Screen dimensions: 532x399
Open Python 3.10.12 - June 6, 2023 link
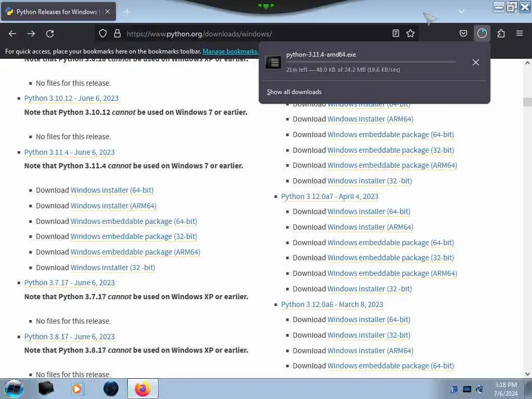[x=71, y=98]
